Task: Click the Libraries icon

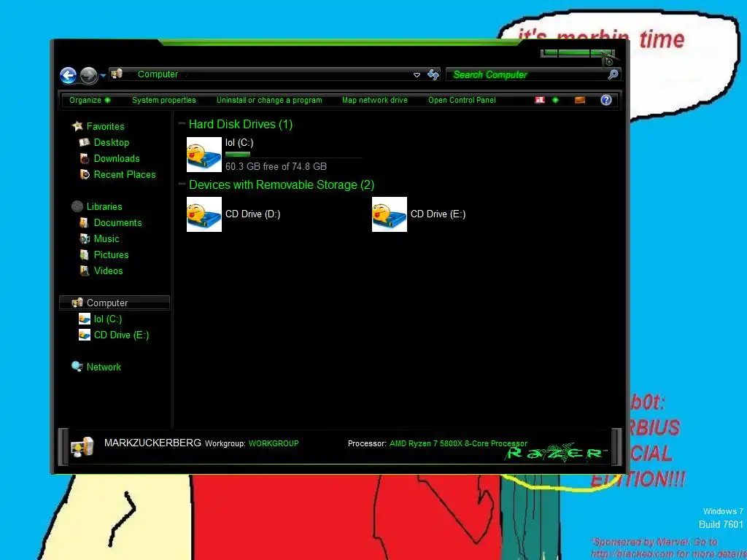Action: coord(77,206)
